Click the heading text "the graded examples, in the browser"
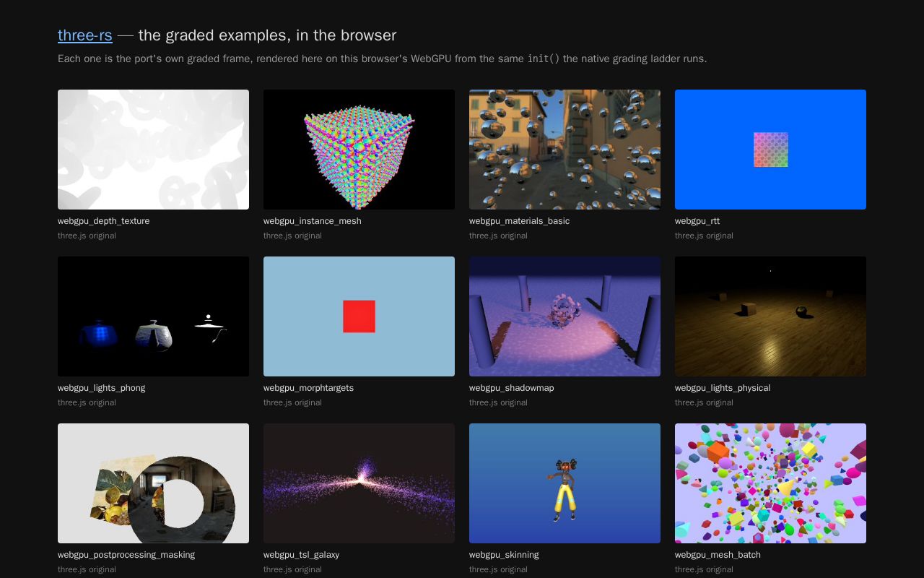Screen dimensions: 924x578 [x=267, y=35]
